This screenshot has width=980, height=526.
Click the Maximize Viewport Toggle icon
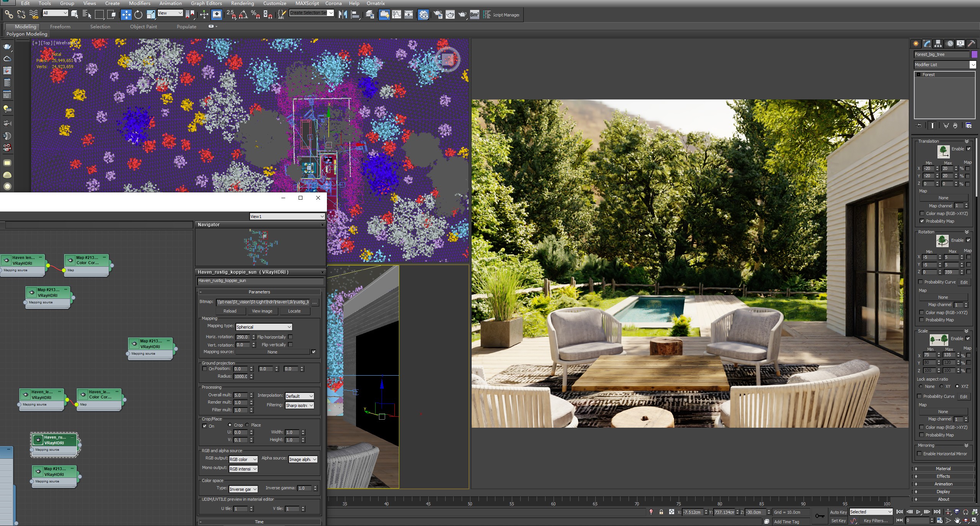(974, 521)
